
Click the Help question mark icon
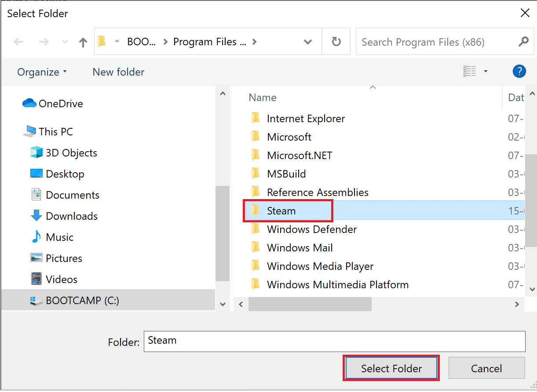pos(519,71)
